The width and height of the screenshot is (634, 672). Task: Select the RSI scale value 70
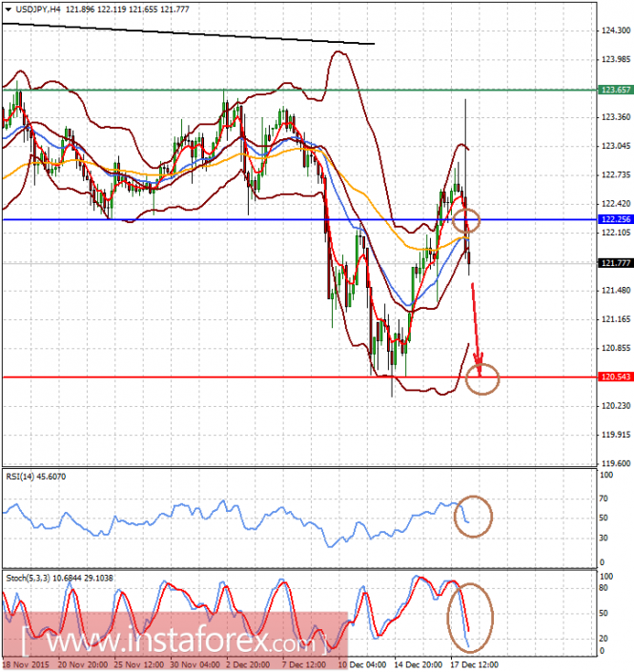(603, 499)
